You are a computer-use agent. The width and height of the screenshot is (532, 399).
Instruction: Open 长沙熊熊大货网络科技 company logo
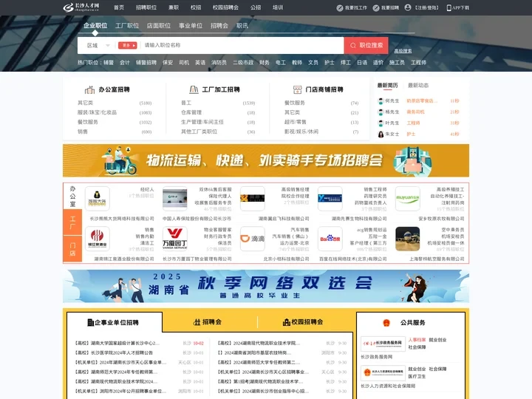click(x=97, y=199)
